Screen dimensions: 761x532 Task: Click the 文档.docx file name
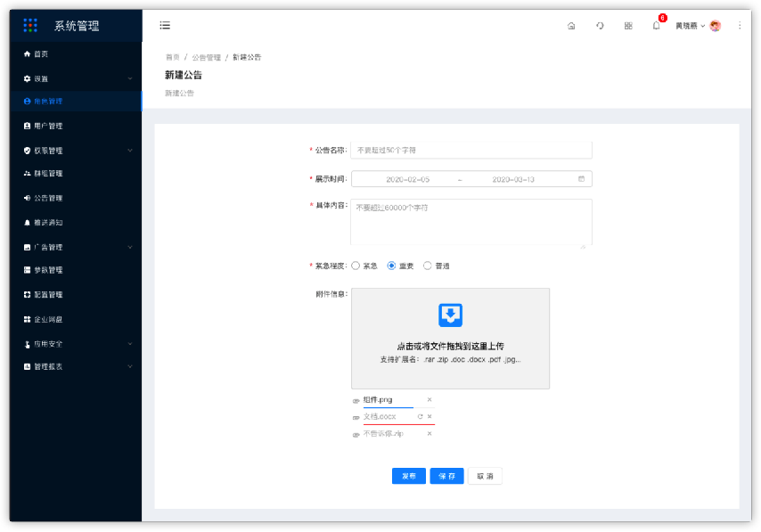(380, 416)
